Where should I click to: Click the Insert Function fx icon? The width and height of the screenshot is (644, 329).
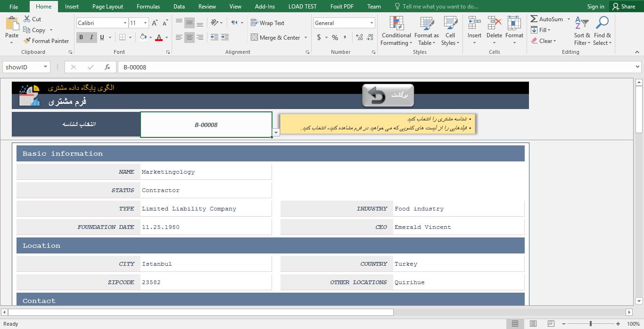(107, 67)
